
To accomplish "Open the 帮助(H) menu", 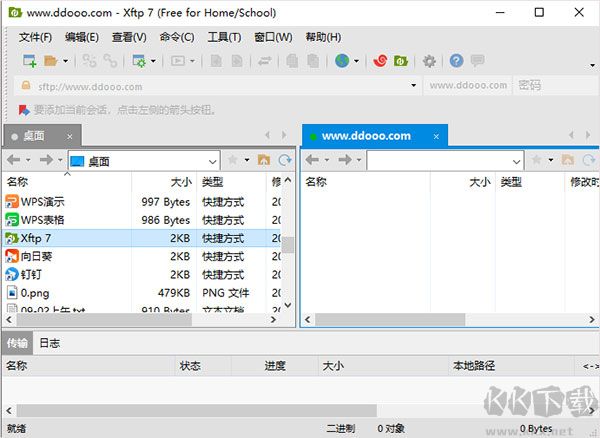I will tap(323, 37).
